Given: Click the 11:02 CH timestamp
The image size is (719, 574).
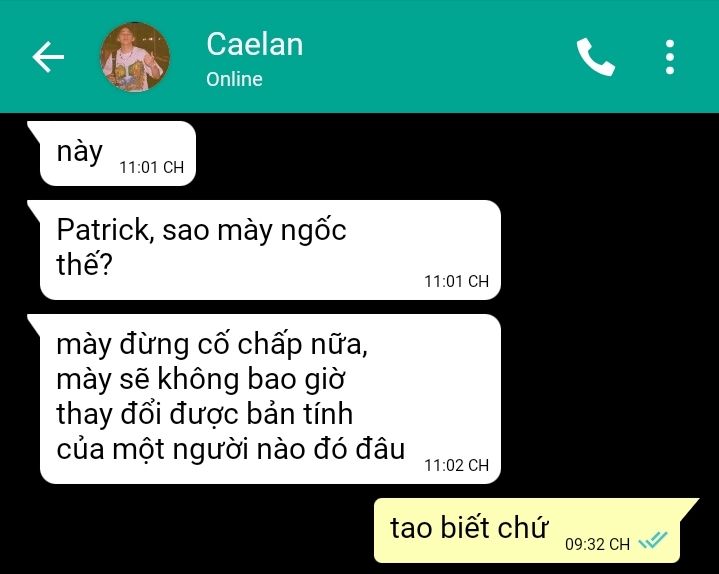Looking at the screenshot, I should [x=456, y=465].
